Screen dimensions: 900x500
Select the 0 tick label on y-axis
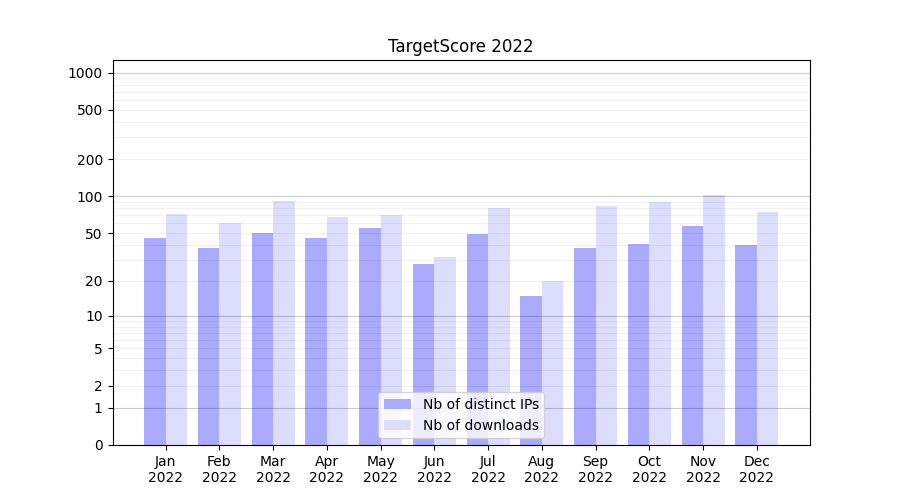(98, 445)
